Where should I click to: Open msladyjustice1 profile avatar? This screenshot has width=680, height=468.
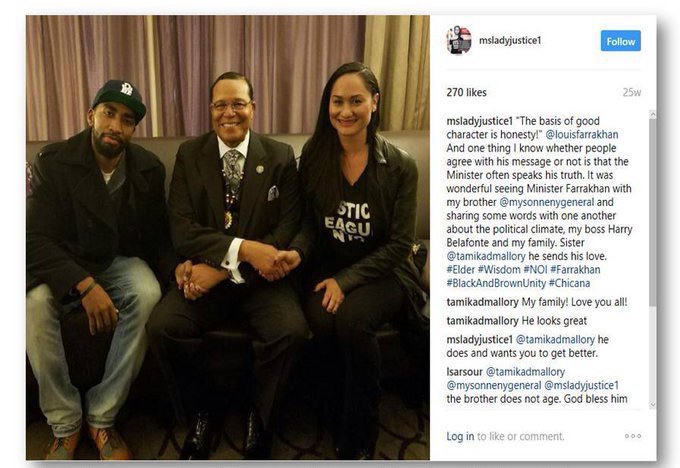[x=459, y=40]
